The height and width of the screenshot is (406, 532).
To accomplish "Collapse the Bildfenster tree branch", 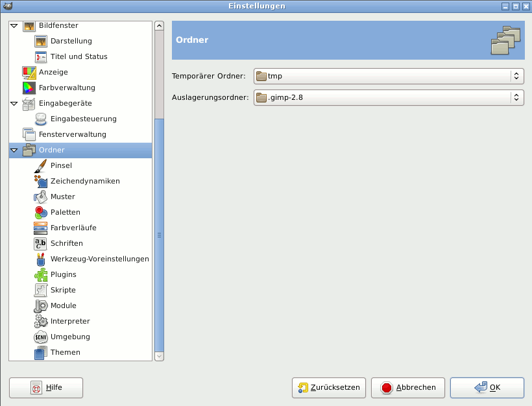I will pos(14,25).
